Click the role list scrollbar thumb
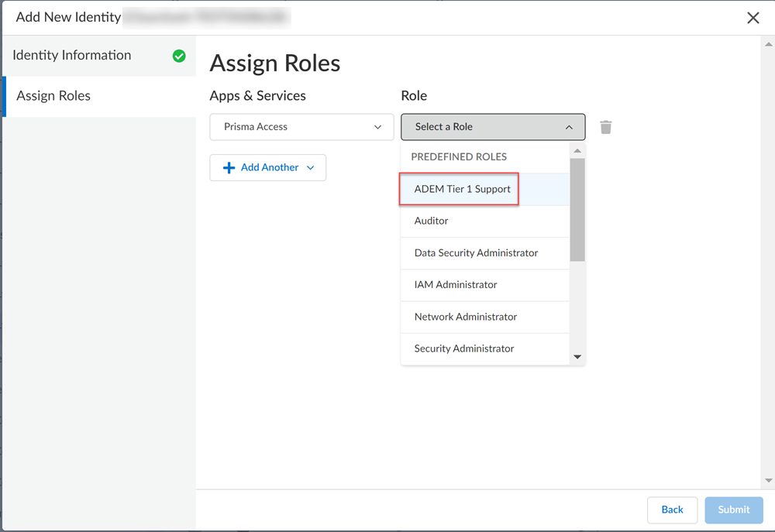 577,209
